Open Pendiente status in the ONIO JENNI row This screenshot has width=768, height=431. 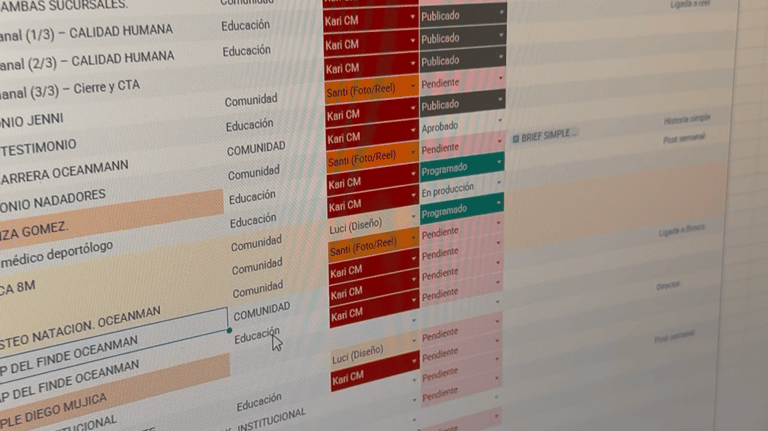pos(462,82)
